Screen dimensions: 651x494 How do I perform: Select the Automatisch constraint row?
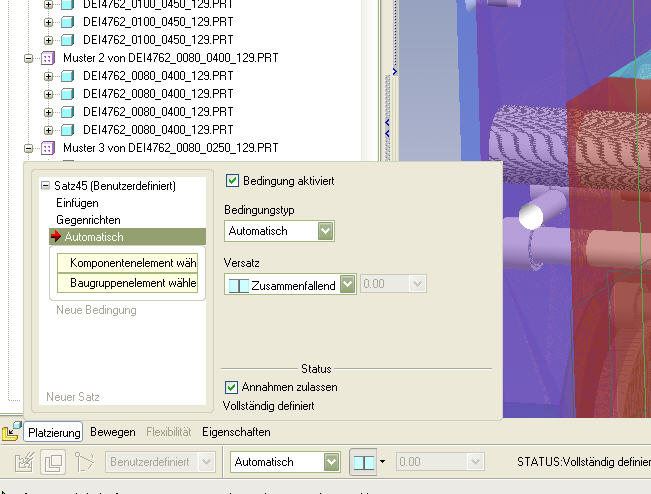127,237
